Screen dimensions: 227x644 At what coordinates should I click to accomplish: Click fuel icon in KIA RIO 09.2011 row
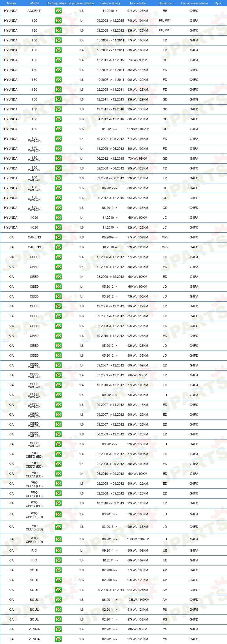(58, 550)
